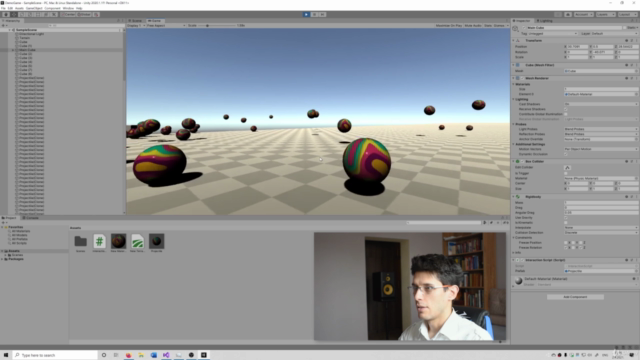Open the GameObject menu
This screenshot has width=640, height=360.
click(34, 8)
